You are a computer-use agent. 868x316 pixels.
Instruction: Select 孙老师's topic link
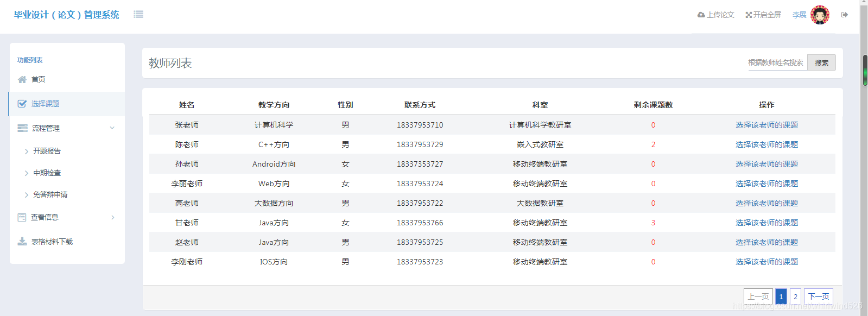coord(766,164)
